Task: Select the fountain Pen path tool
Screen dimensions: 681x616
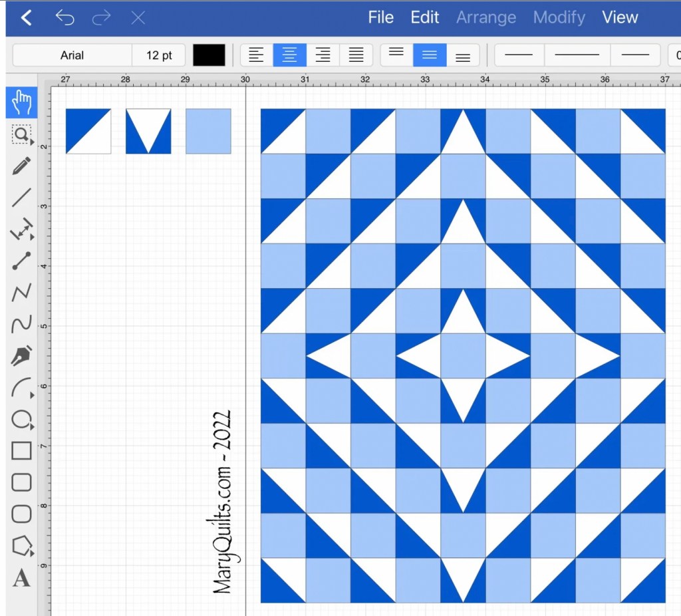Action: (21, 357)
